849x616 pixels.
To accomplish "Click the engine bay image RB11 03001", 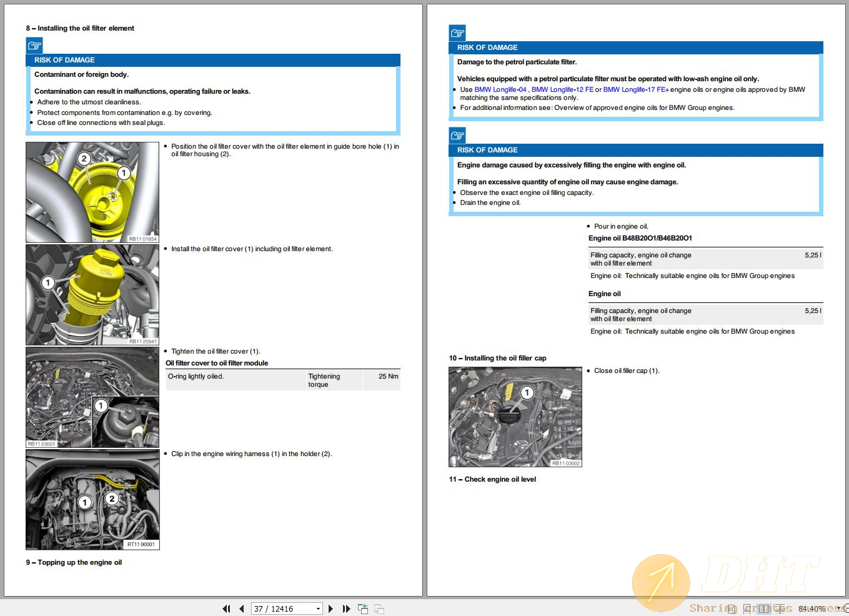I will pos(92,397).
